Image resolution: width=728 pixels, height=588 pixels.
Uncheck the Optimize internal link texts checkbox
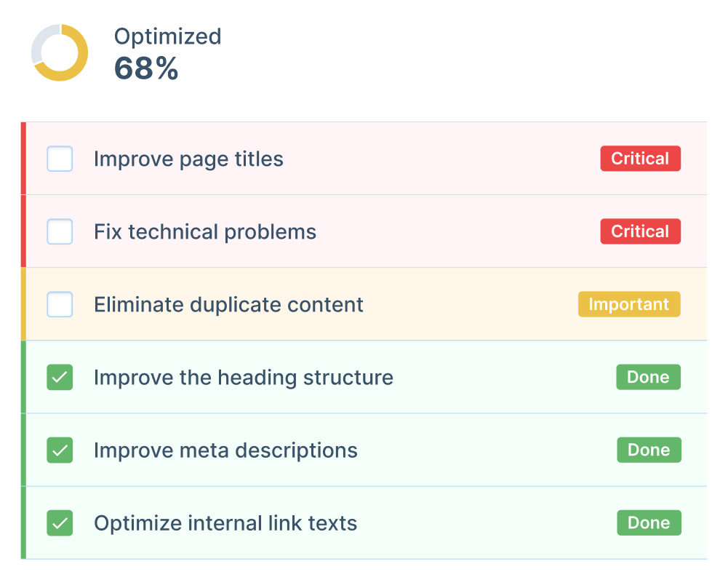(x=60, y=523)
